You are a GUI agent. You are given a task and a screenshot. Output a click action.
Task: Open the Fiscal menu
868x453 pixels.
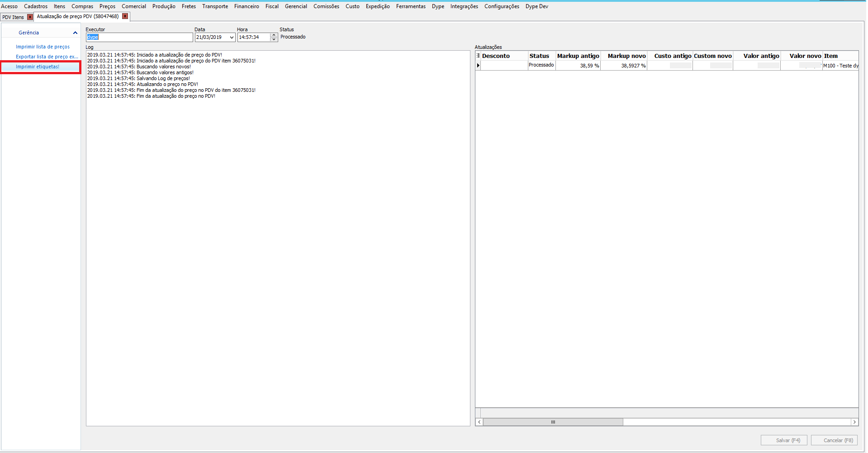[272, 6]
